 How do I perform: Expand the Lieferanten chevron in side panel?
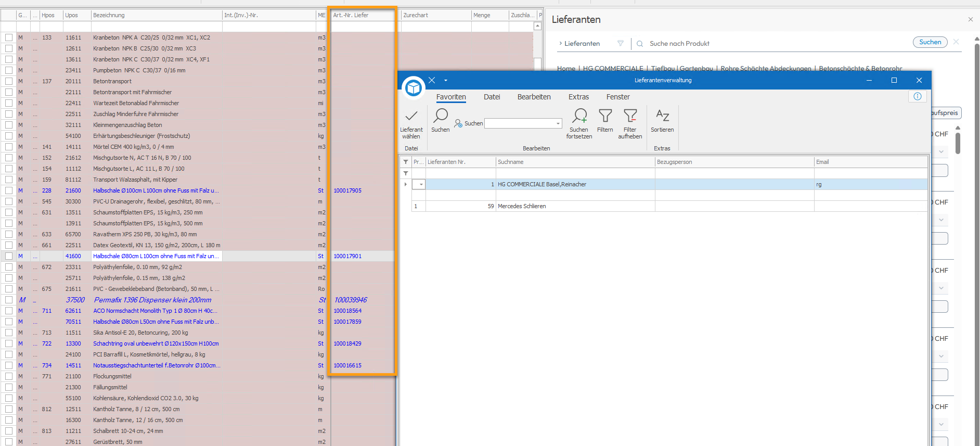coord(560,44)
